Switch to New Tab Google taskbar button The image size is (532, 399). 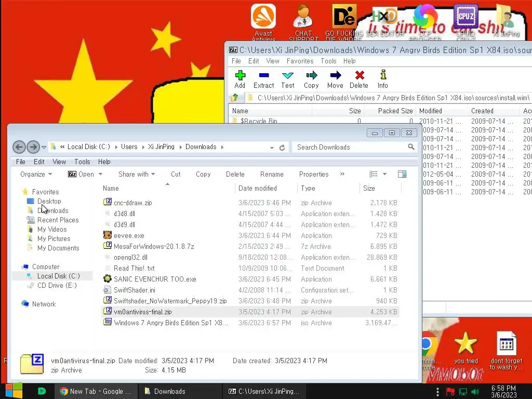point(96,391)
